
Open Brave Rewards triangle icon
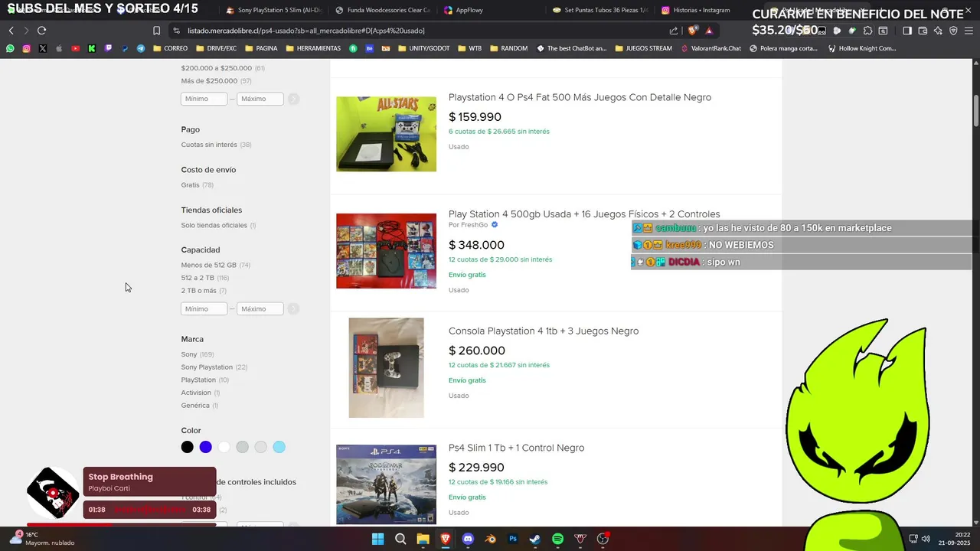pyautogui.click(x=709, y=31)
